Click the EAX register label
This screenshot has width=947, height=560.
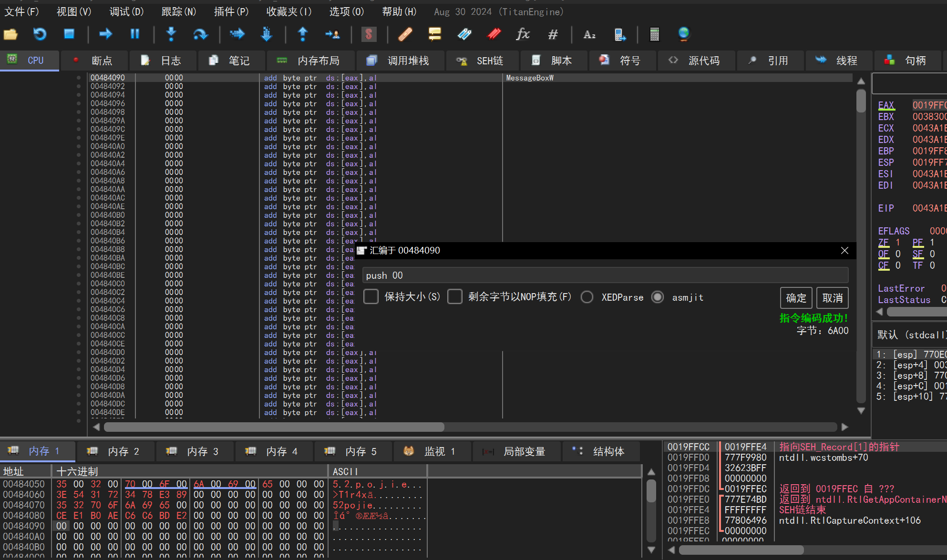click(x=886, y=105)
